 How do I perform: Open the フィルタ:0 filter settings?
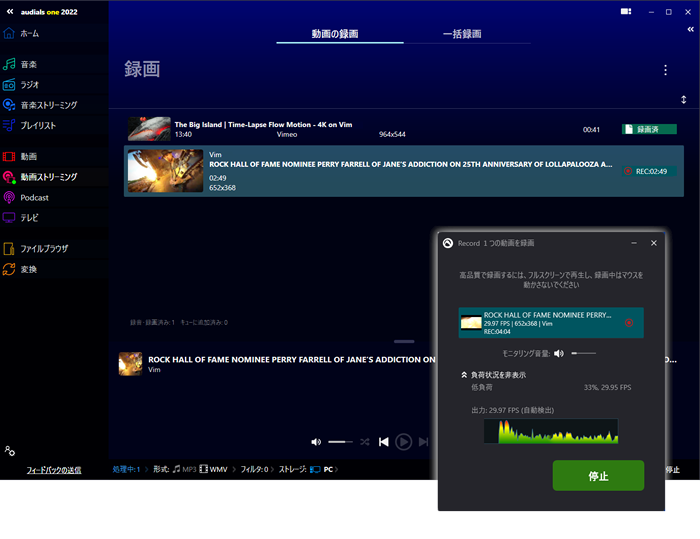254,469
